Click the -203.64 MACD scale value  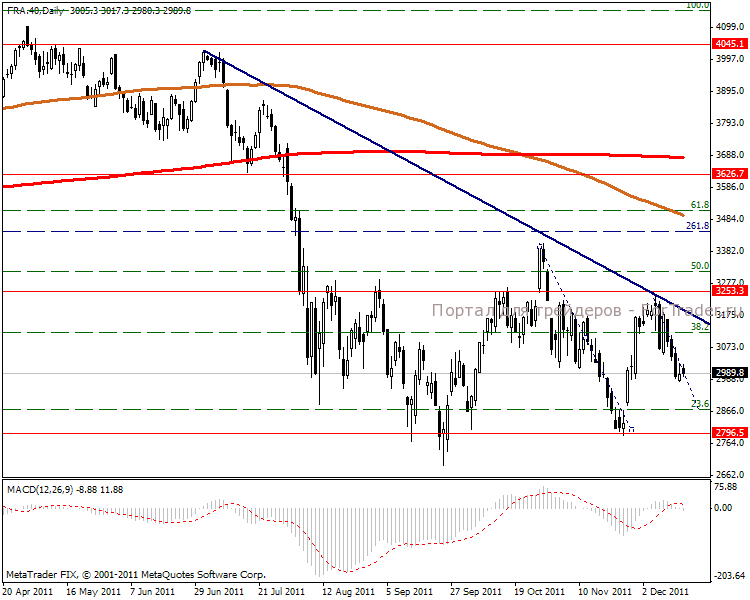click(x=729, y=576)
